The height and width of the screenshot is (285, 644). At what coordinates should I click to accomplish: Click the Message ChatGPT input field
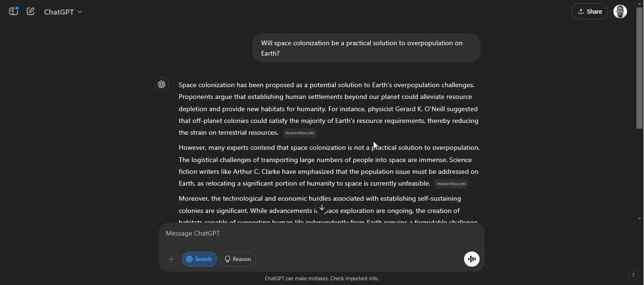(x=311, y=233)
